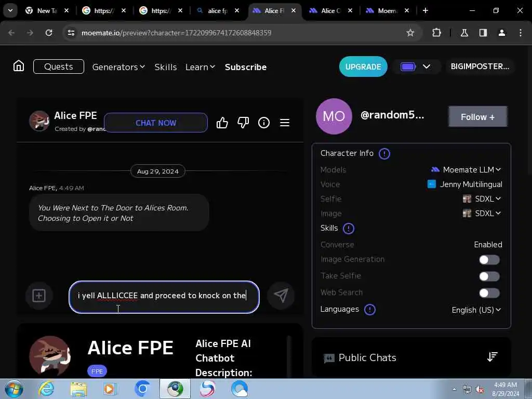The height and width of the screenshot is (399, 532).
Task: Expand Learn dropdown menu
Action: [x=200, y=67]
